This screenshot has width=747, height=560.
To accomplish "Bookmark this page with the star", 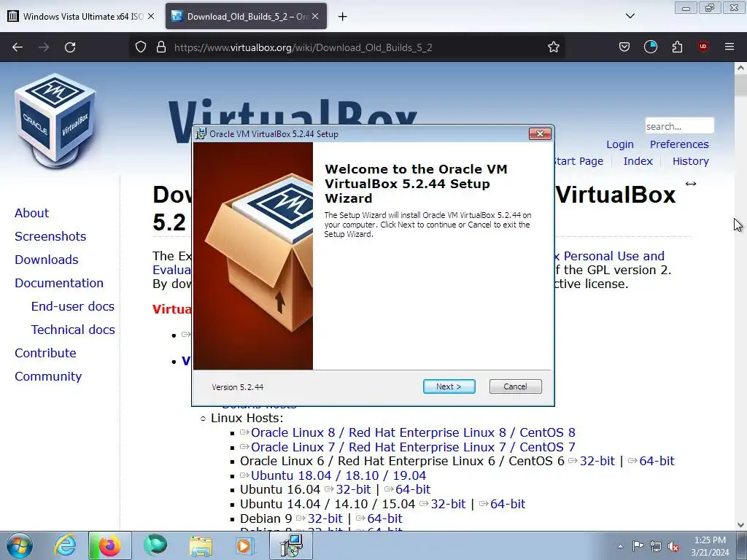I will (553, 47).
